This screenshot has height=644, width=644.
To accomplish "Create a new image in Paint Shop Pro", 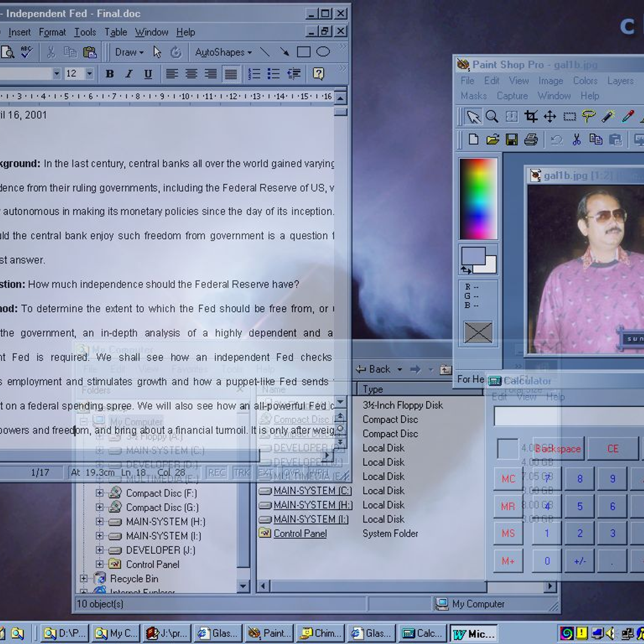I will (473, 140).
